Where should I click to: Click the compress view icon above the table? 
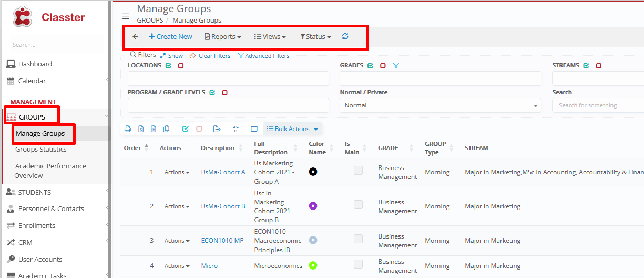coord(236,129)
